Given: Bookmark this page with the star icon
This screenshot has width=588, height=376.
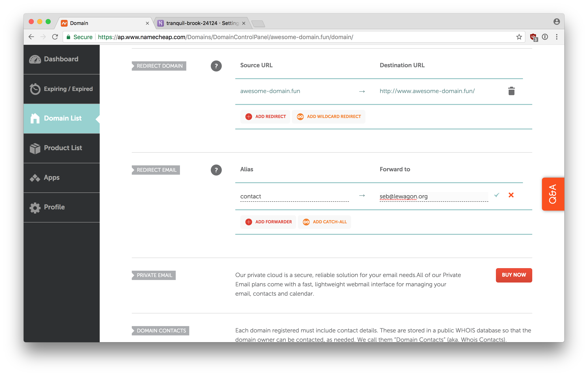Looking at the screenshot, I should pyautogui.click(x=519, y=37).
